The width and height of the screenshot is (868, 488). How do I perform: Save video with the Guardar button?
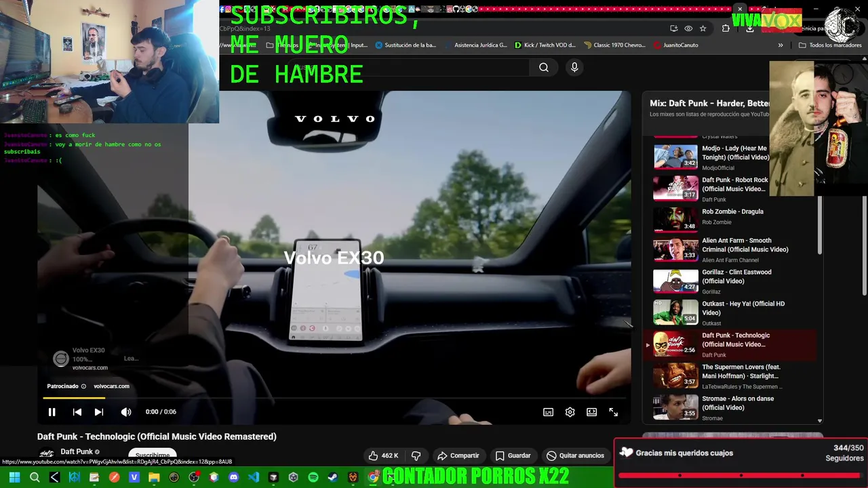tap(513, 455)
